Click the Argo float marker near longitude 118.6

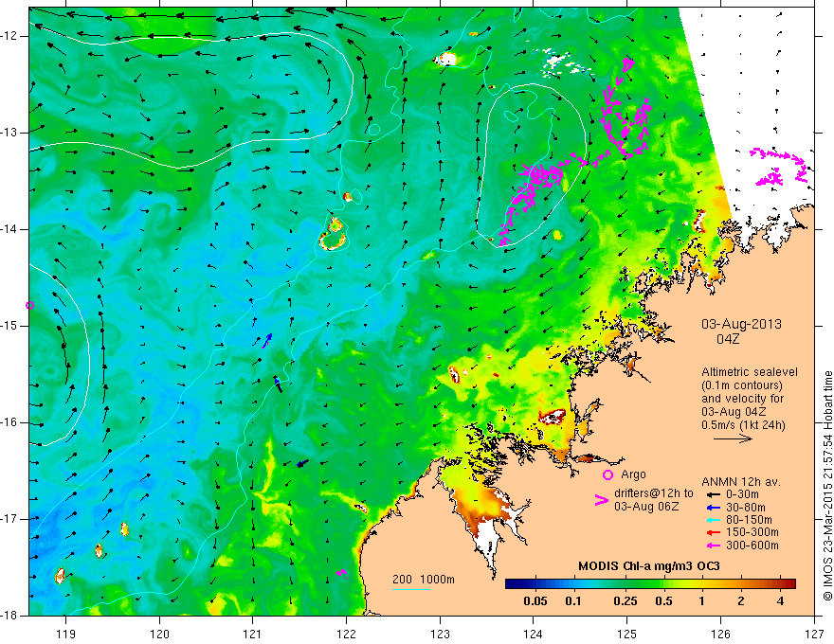click(x=29, y=306)
